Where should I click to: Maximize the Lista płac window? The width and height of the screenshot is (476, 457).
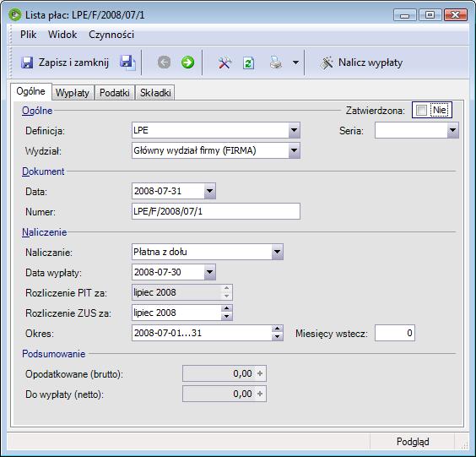[x=430, y=15]
